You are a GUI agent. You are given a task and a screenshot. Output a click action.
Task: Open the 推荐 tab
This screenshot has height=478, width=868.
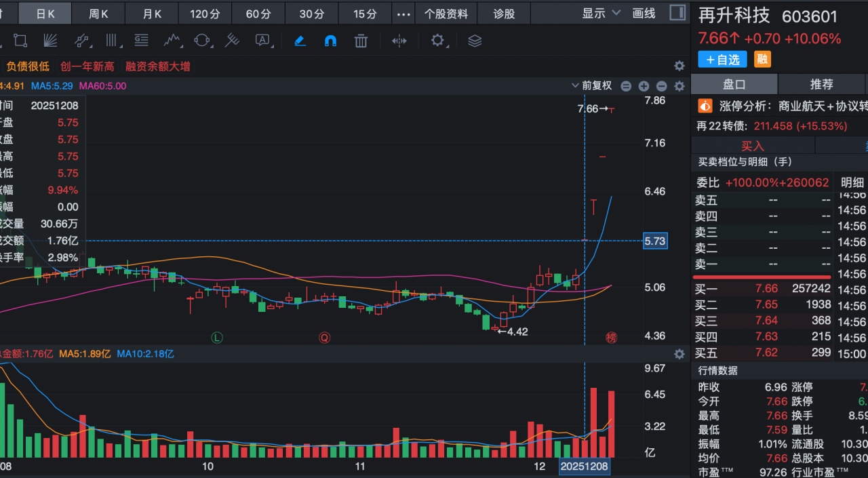tap(821, 85)
